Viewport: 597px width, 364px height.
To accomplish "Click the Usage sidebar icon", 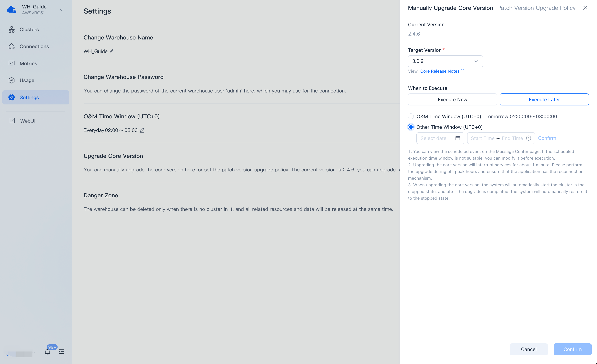I will pos(12,80).
